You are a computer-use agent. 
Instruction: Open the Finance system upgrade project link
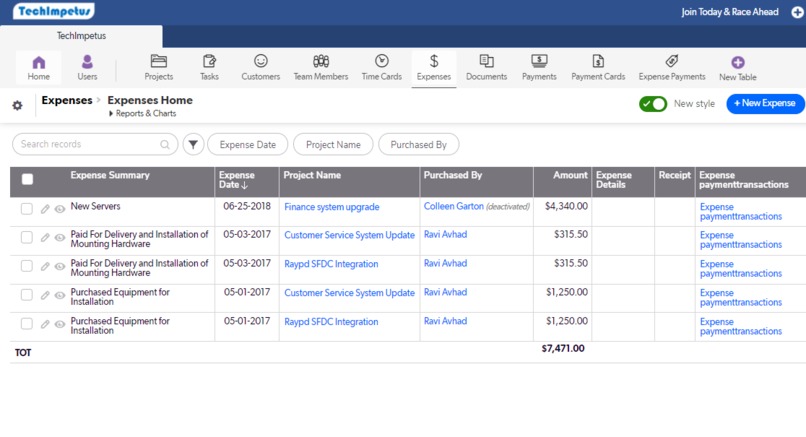pyautogui.click(x=332, y=207)
